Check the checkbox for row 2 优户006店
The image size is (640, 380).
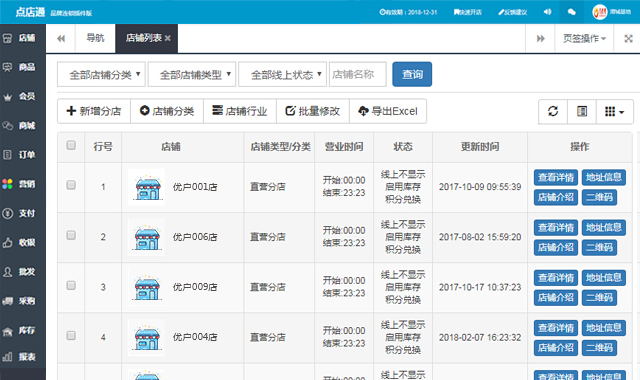pos(71,235)
